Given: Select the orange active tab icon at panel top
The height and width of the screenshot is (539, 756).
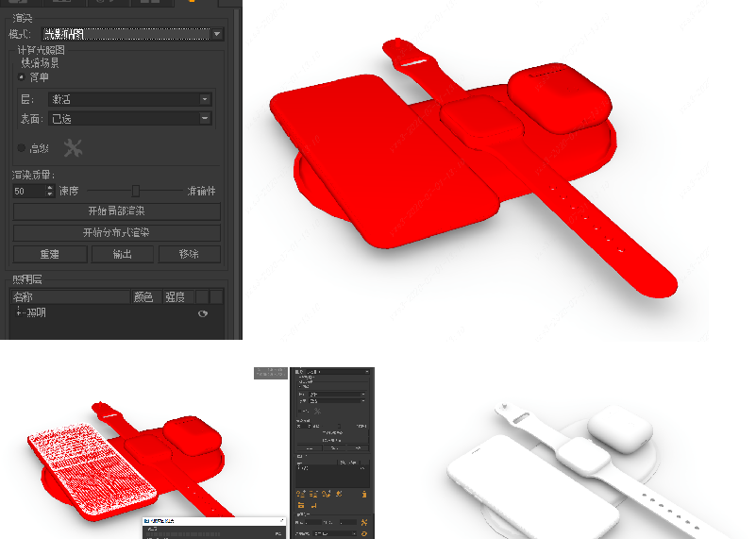Looking at the screenshot, I should (x=192, y=3).
